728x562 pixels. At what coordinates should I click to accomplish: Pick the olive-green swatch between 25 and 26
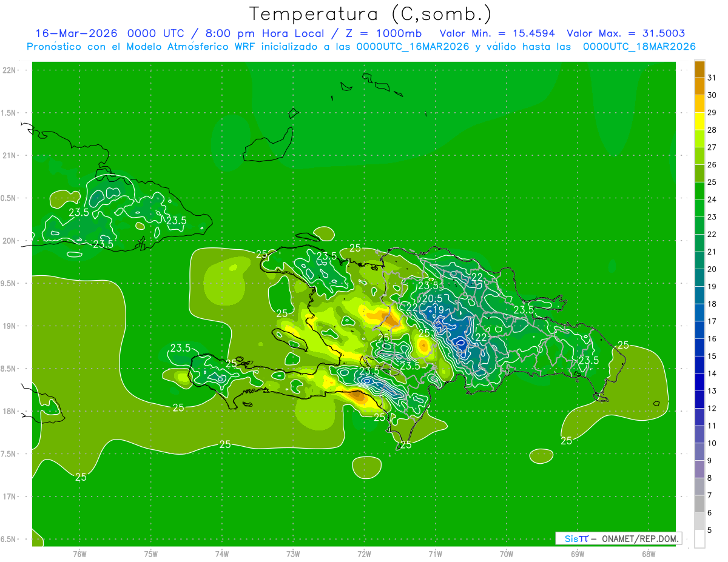point(699,173)
